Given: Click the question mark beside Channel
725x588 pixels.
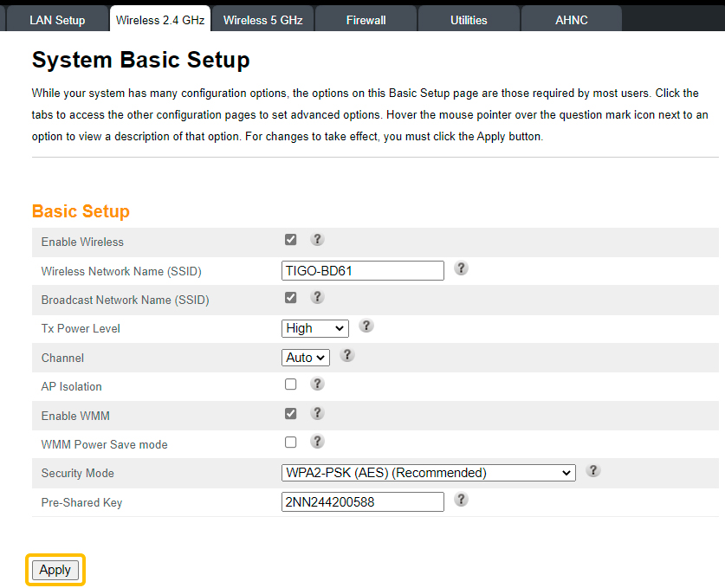Looking at the screenshot, I should (x=347, y=355).
